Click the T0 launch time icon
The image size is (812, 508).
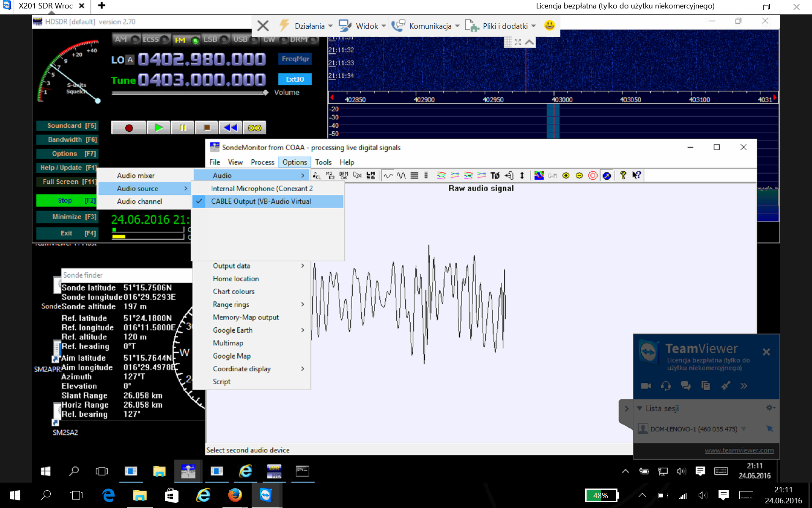pos(495,175)
